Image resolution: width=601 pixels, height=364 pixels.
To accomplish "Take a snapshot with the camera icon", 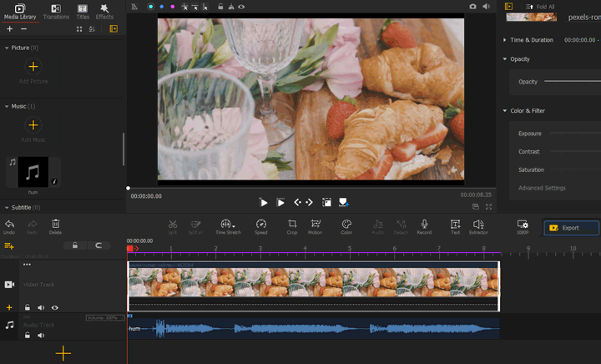I will [x=472, y=6].
